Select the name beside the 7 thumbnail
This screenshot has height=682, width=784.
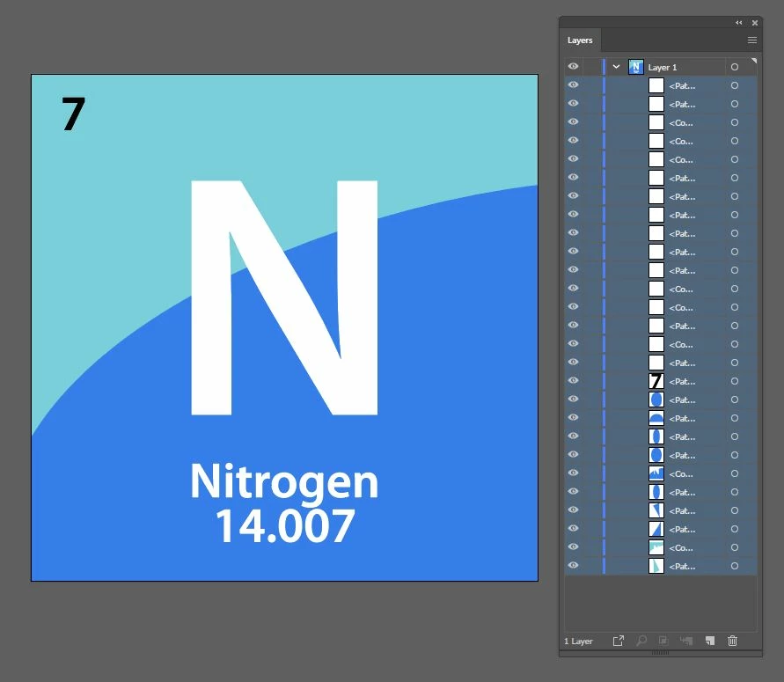(x=682, y=382)
